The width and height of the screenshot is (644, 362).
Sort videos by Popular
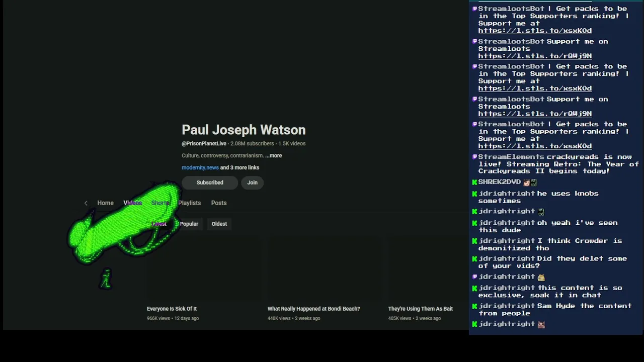pyautogui.click(x=189, y=224)
